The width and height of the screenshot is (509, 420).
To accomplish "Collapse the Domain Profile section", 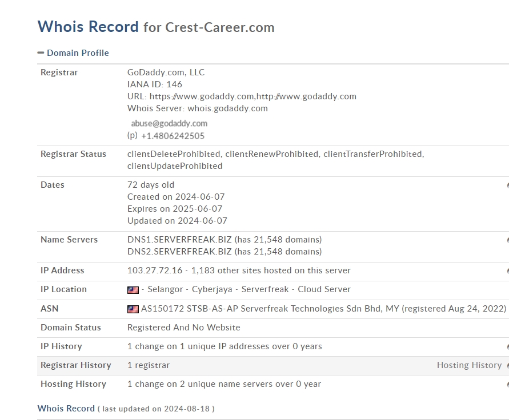I will [73, 53].
